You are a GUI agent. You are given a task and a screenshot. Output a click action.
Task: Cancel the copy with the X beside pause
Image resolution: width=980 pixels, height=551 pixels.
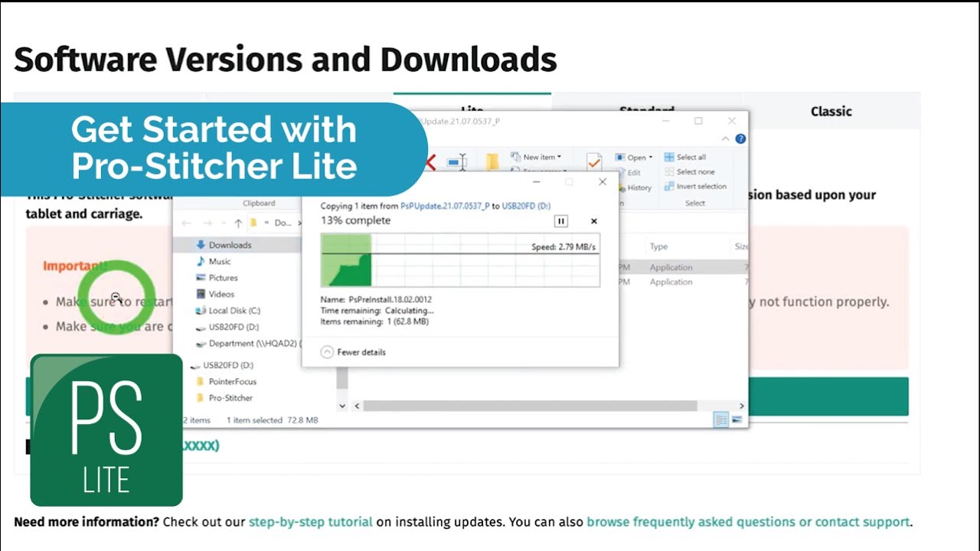click(593, 221)
